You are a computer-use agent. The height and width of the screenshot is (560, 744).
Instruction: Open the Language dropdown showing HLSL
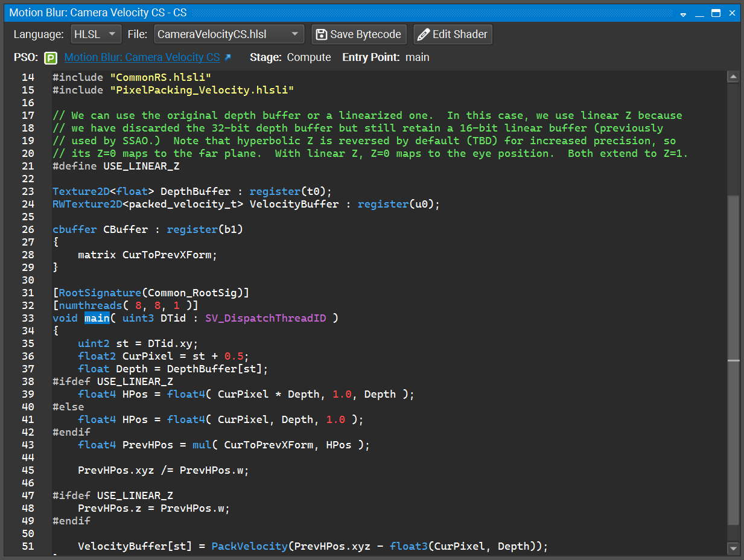pyautogui.click(x=95, y=34)
